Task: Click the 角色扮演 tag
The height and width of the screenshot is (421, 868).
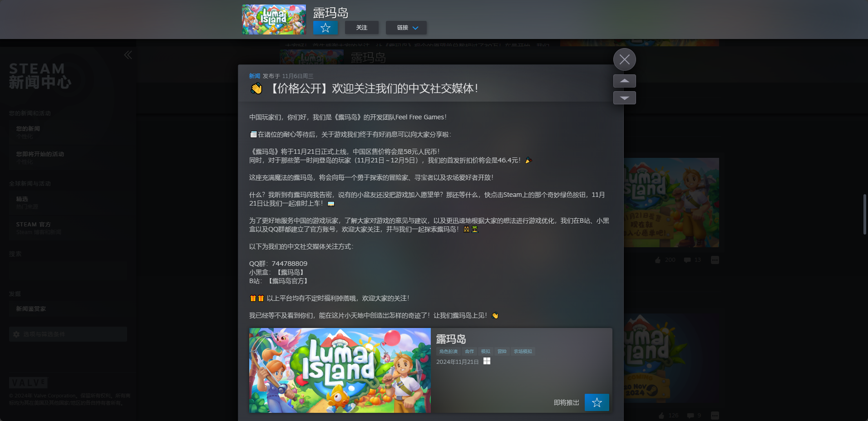Action: pyautogui.click(x=449, y=352)
